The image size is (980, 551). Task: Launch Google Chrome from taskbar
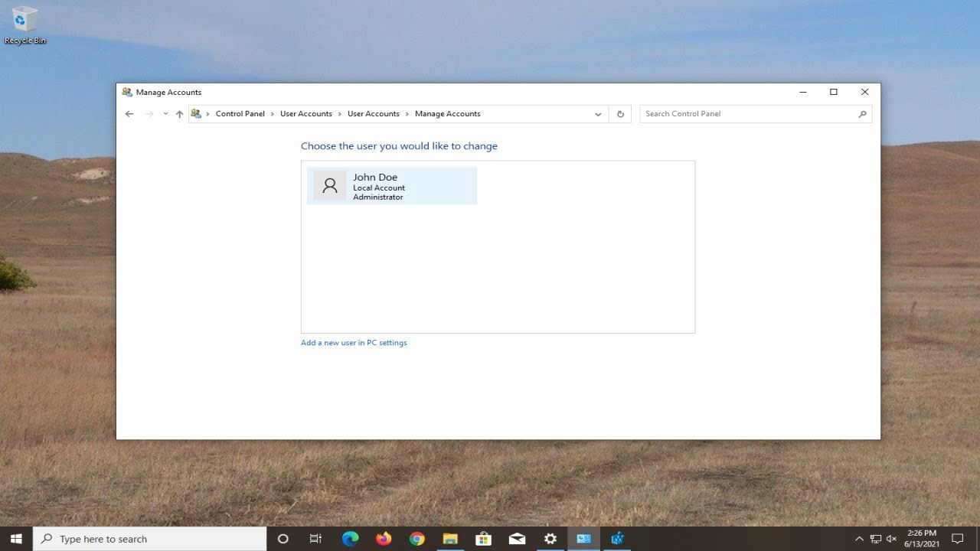[416, 539]
